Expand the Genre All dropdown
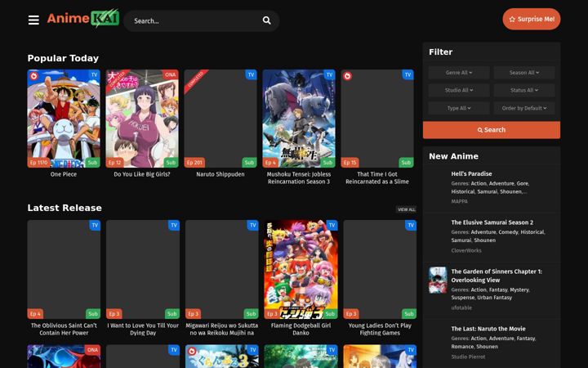The image size is (588, 368). coord(459,73)
